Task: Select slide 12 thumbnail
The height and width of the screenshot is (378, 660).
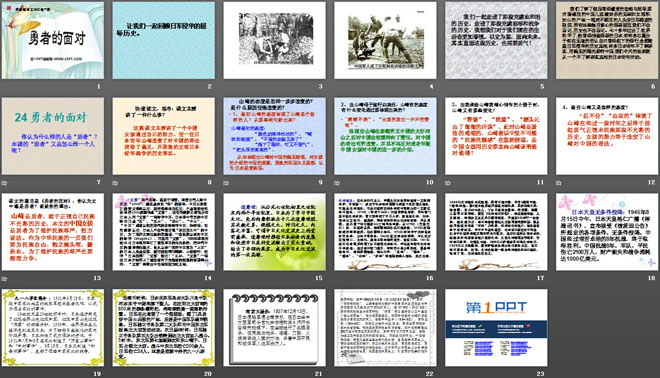Action: click(607, 136)
